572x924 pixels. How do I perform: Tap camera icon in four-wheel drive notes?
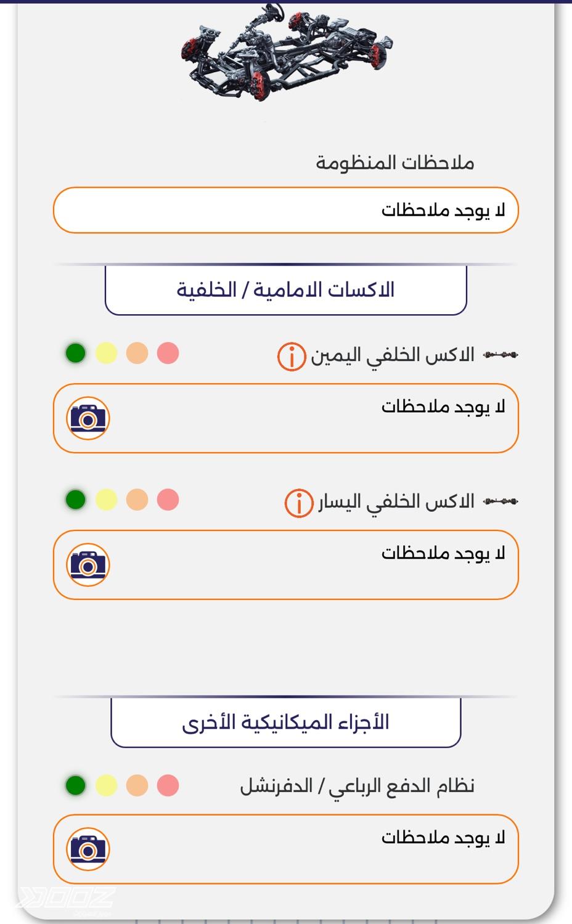pyautogui.click(x=88, y=849)
